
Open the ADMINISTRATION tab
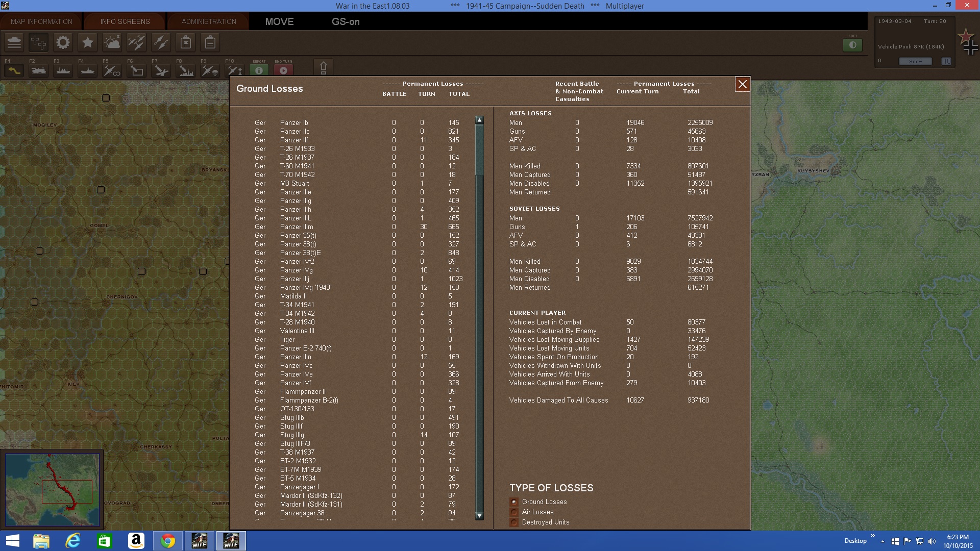pos(209,21)
